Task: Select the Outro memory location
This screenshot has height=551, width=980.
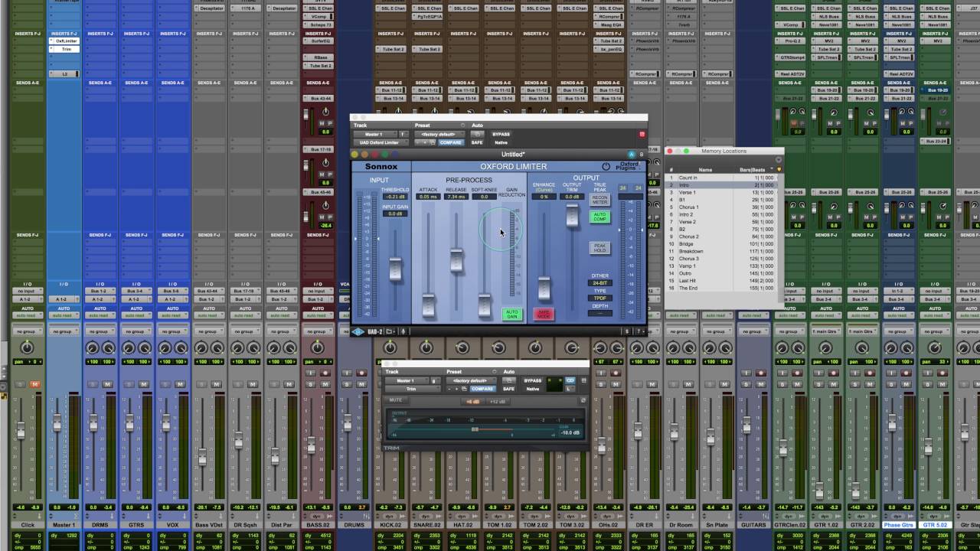Action: click(x=723, y=273)
